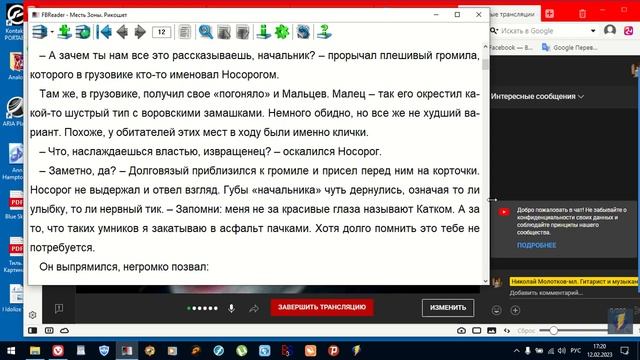Open File Explorer from taskbar
Screen dimensions: 640x360
35,350
